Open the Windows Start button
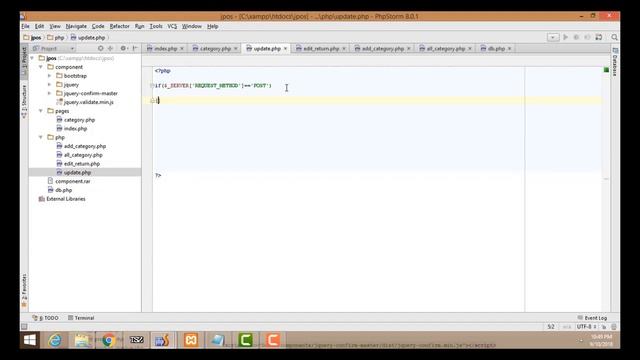The height and width of the screenshot is (360, 640). 30,340
